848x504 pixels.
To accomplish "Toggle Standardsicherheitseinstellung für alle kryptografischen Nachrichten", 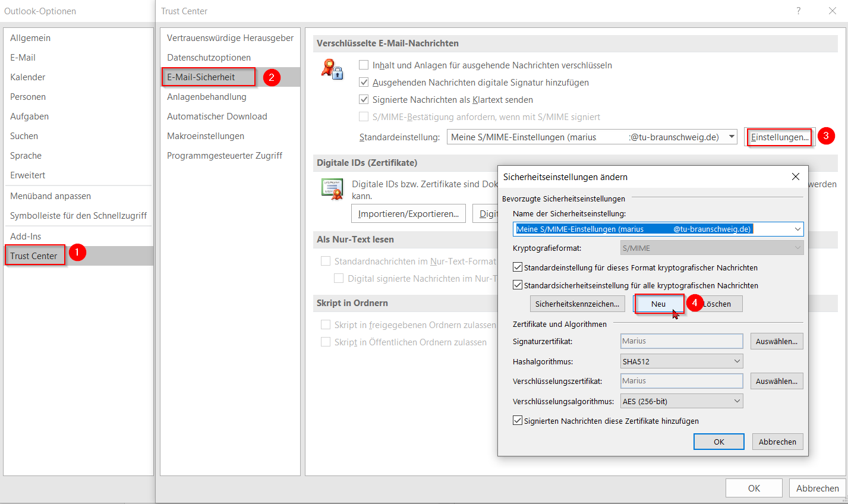I will 518,285.
